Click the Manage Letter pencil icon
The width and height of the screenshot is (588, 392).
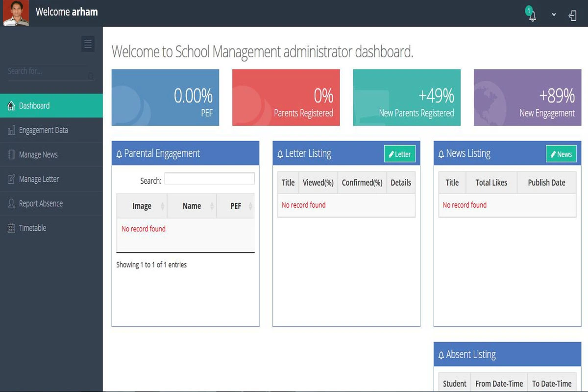coord(11,179)
